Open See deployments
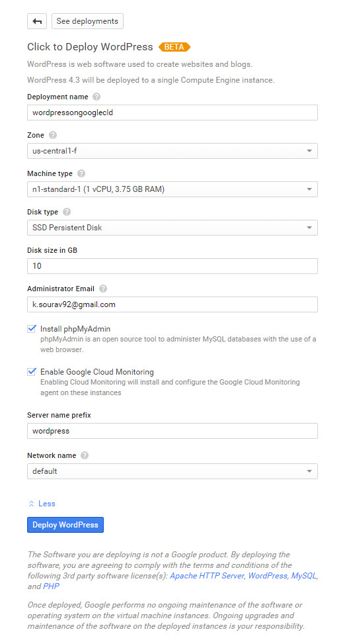Viewport: 345px width, 644px height. pyautogui.click(x=87, y=21)
